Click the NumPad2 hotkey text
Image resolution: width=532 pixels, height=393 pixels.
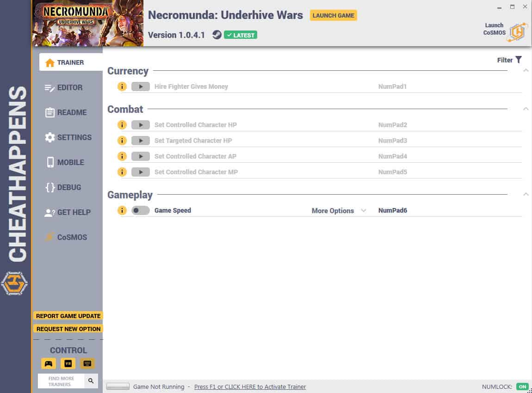pyautogui.click(x=393, y=125)
